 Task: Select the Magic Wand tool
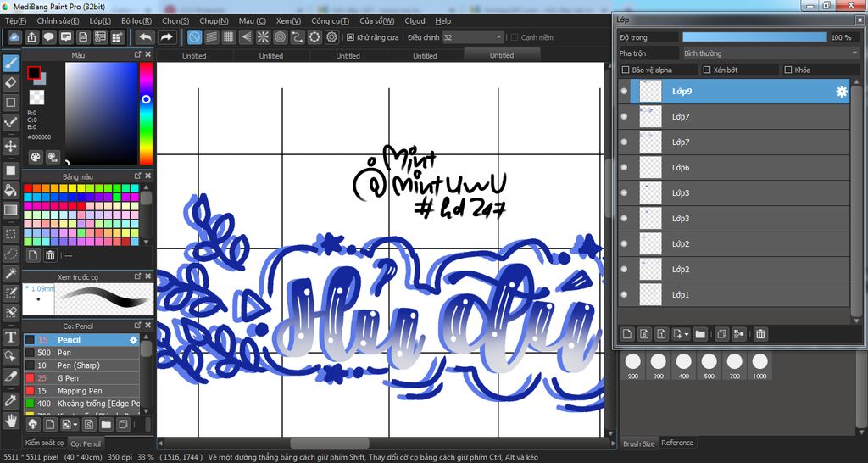pyautogui.click(x=10, y=272)
